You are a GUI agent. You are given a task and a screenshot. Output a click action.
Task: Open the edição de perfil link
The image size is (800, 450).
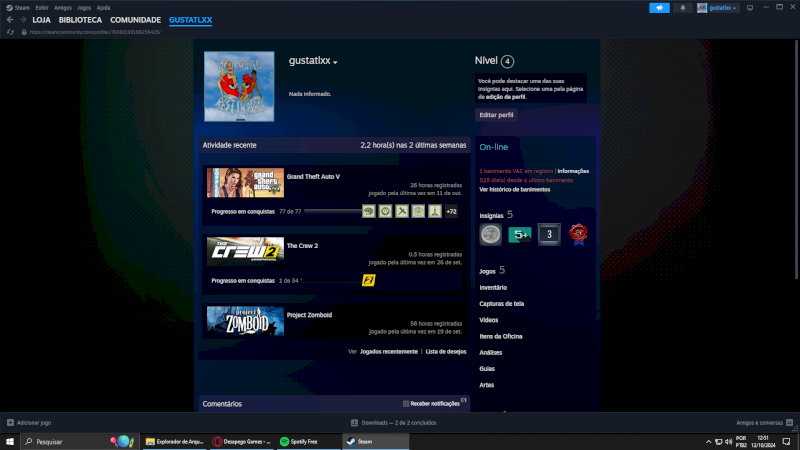(506, 96)
